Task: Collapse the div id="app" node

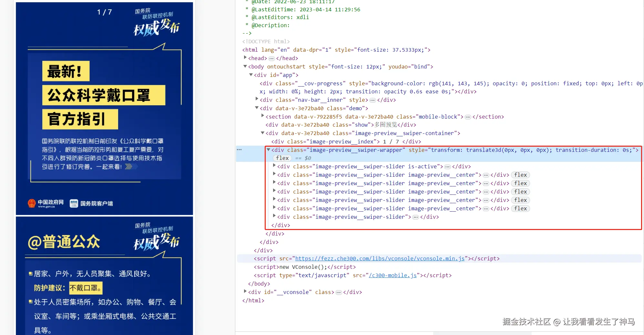Action: click(251, 75)
